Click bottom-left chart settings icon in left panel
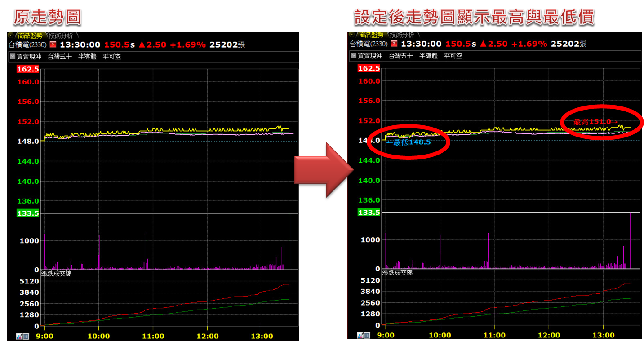644x341 pixels. tap(22, 336)
